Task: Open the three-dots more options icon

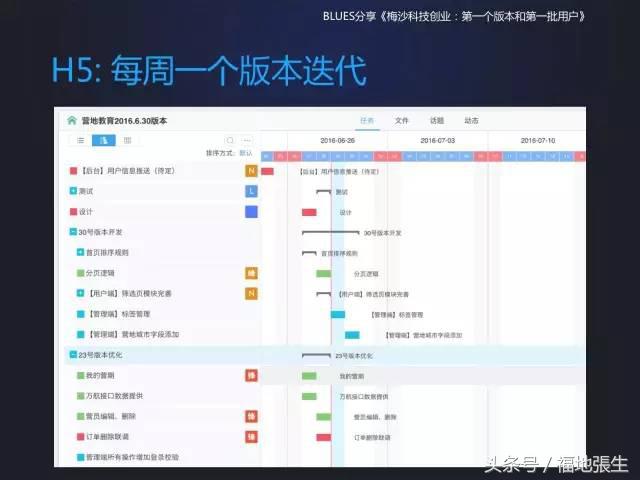Action: pos(247,140)
